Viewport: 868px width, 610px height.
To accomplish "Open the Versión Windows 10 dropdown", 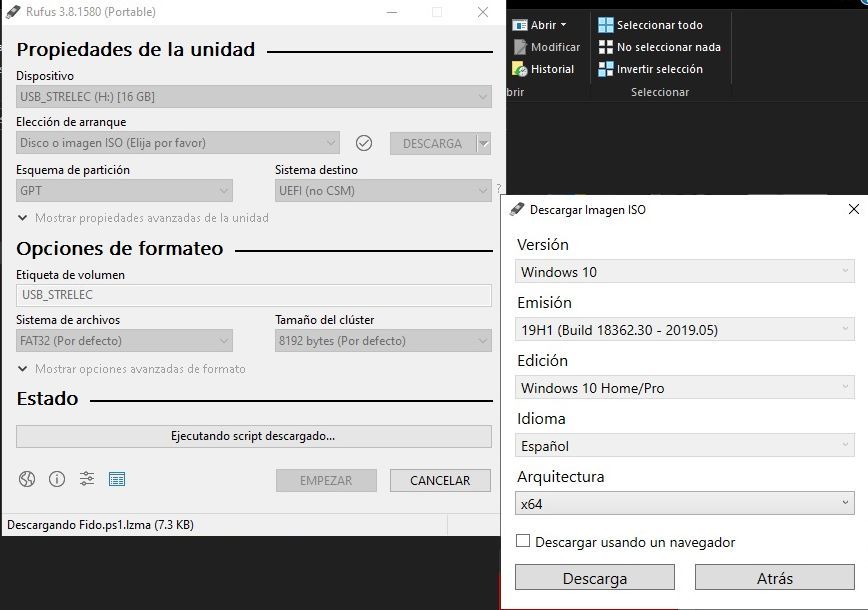I will pyautogui.click(x=684, y=272).
